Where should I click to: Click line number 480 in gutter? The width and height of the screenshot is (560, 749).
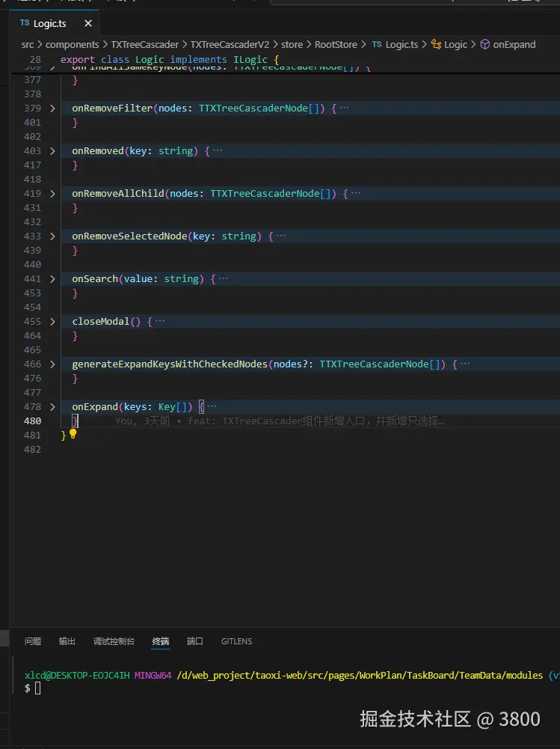click(32, 421)
